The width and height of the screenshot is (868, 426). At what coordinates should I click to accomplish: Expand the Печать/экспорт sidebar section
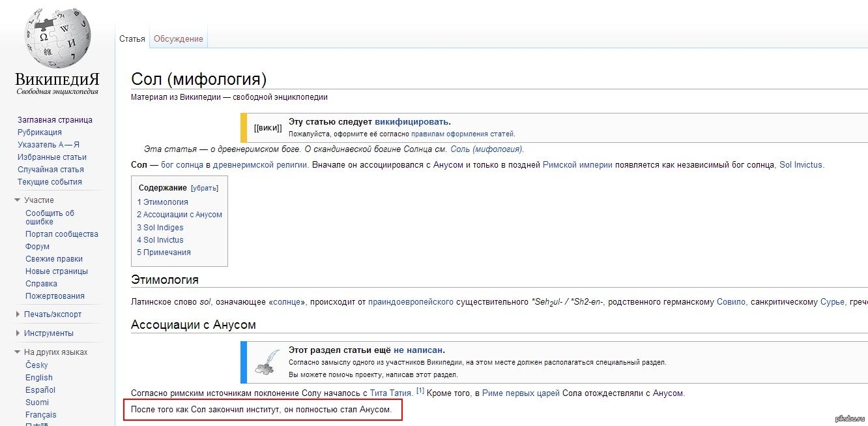click(18, 314)
